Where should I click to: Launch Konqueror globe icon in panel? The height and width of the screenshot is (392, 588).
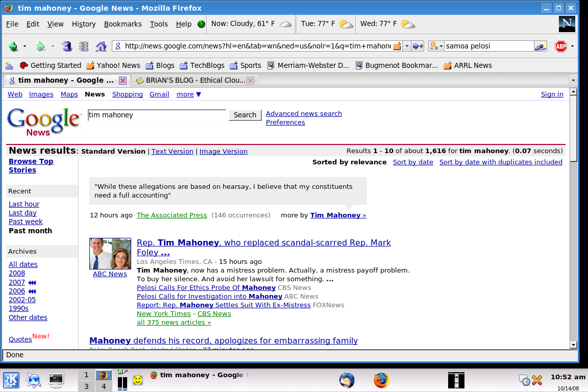coord(34,380)
